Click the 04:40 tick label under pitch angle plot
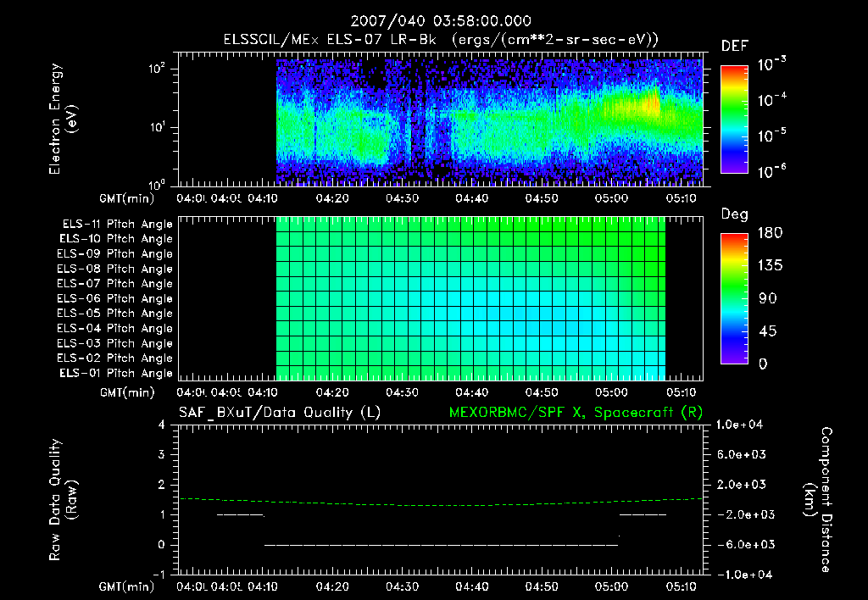 (471, 392)
